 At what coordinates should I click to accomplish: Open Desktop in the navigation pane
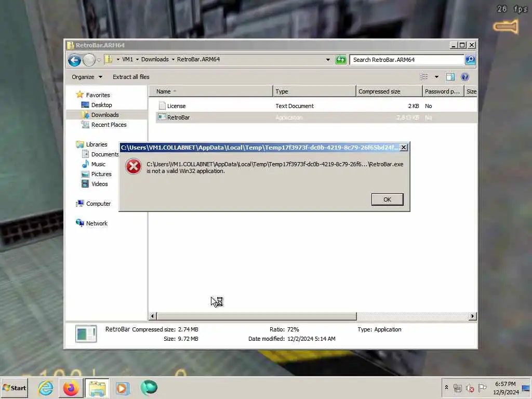pos(101,105)
